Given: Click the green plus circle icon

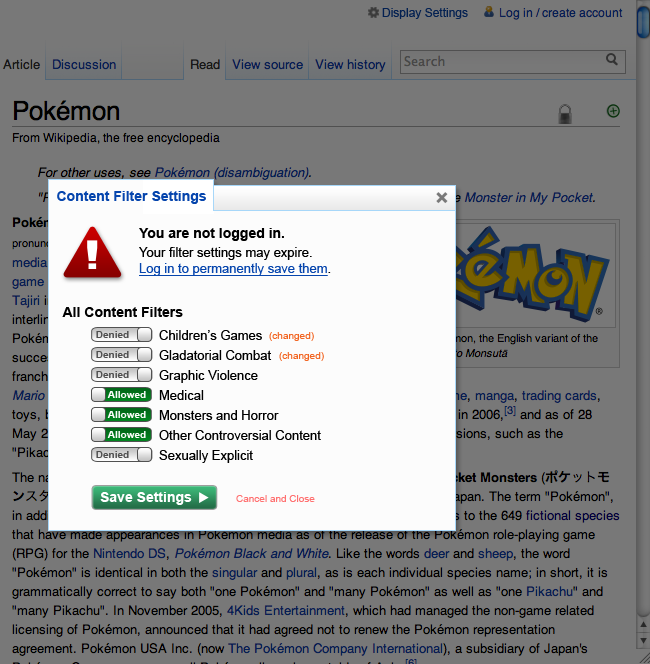Looking at the screenshot, I should click(613, 111).
